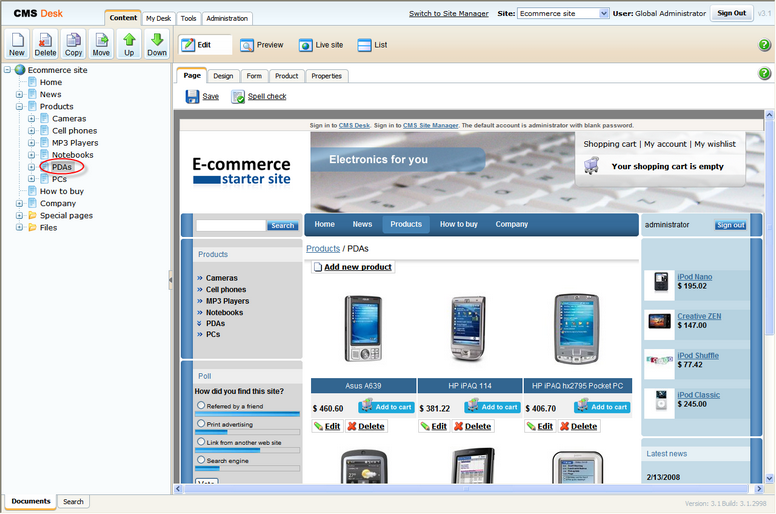Screen dimensions: 776x514
Task: Select 'Referred by a friend' poll option
Action: point(201,405)
